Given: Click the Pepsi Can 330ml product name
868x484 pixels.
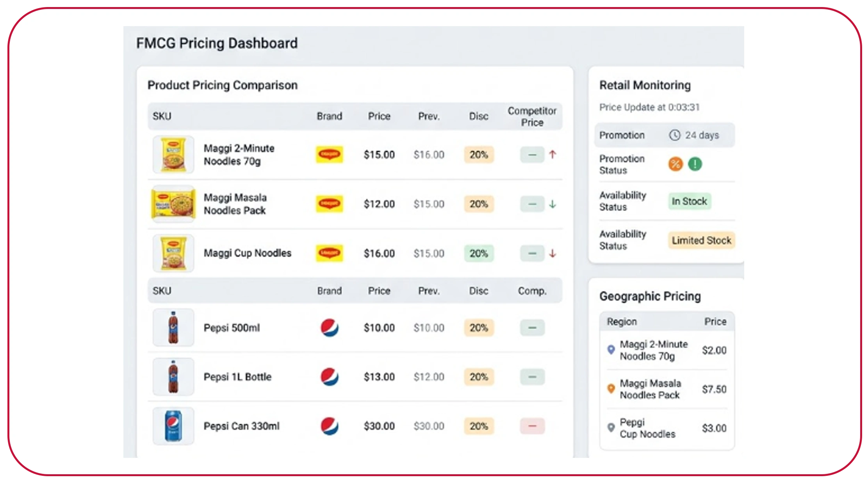Looking at the screenshot, I should 242,426.
